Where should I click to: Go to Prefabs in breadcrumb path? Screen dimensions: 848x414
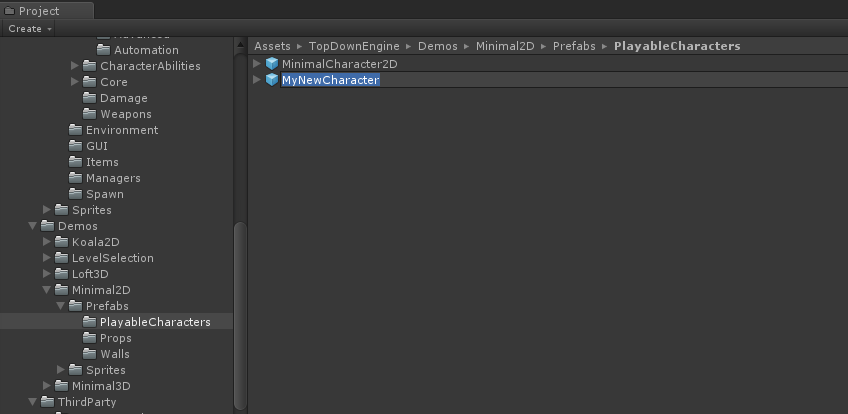click(574, 46)
